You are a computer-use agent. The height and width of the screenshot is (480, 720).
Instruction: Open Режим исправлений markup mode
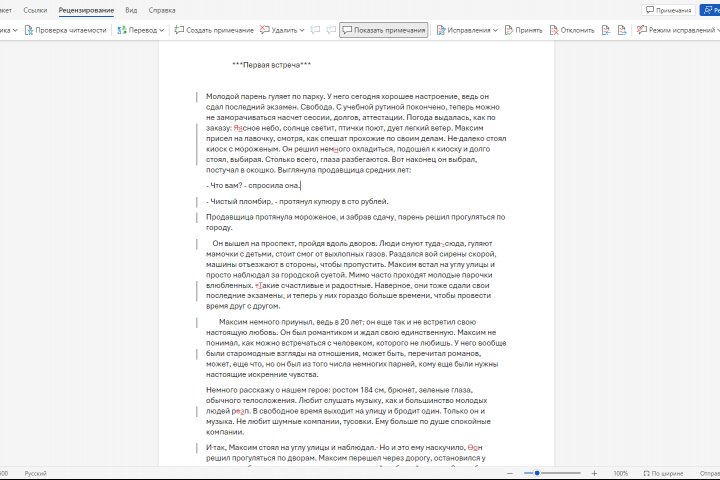(x=675, y=30)
